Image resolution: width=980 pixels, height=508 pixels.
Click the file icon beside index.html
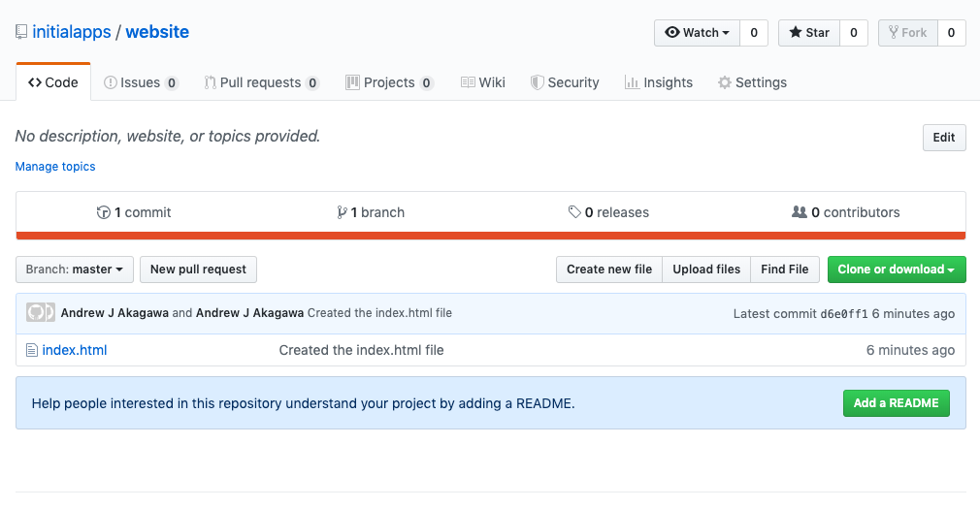(x=32, y=351)
